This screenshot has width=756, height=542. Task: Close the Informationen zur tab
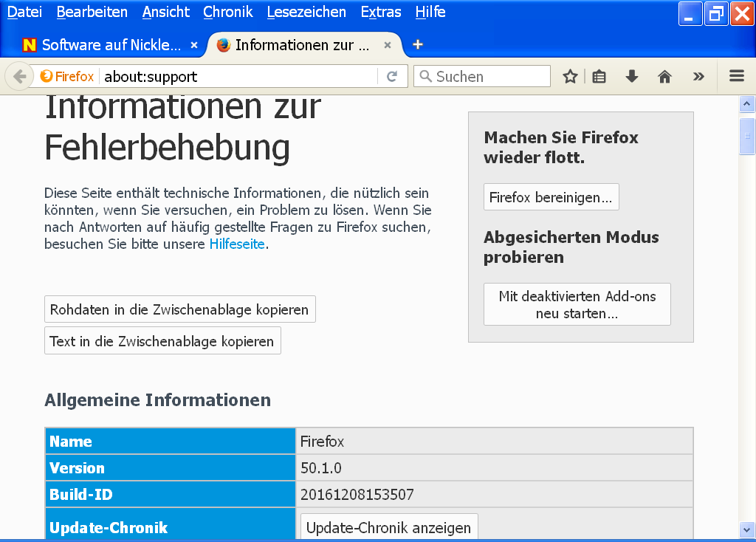(x=388, y=45)
